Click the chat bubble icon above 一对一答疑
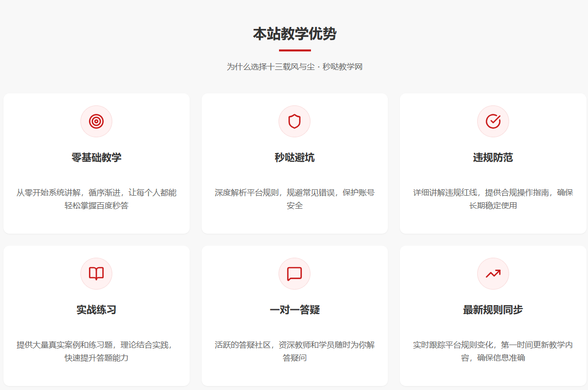Viewport: 588px width, 390px height. click(x=294, y=274)
